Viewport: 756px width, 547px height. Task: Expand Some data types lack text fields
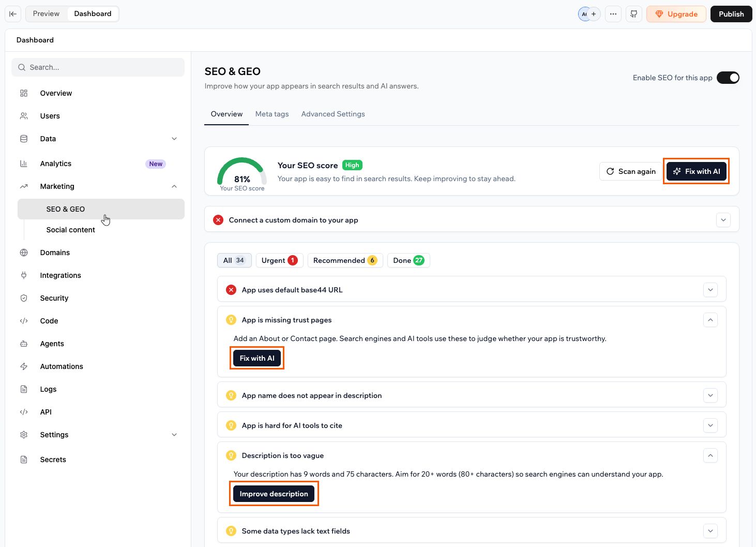pos(710,531)
